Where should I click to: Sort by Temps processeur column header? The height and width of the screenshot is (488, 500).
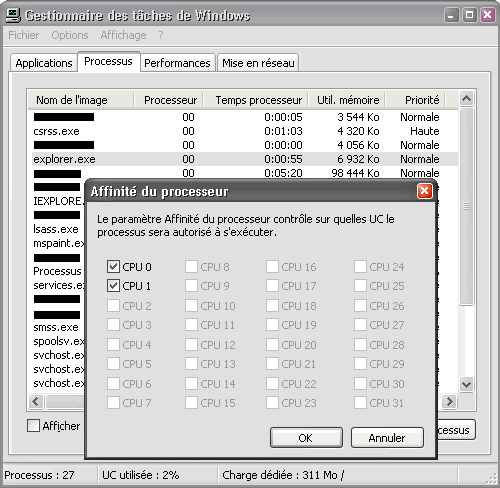(256, 100)
